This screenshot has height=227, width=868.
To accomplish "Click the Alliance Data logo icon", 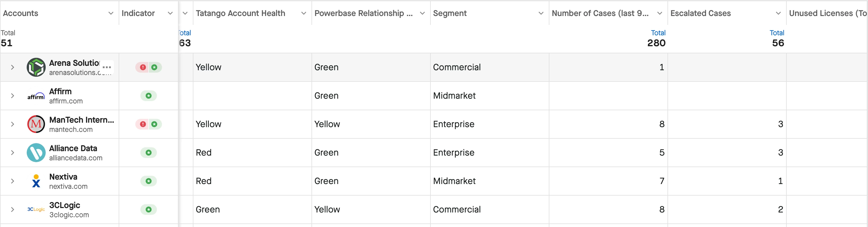I will [36, 153].
